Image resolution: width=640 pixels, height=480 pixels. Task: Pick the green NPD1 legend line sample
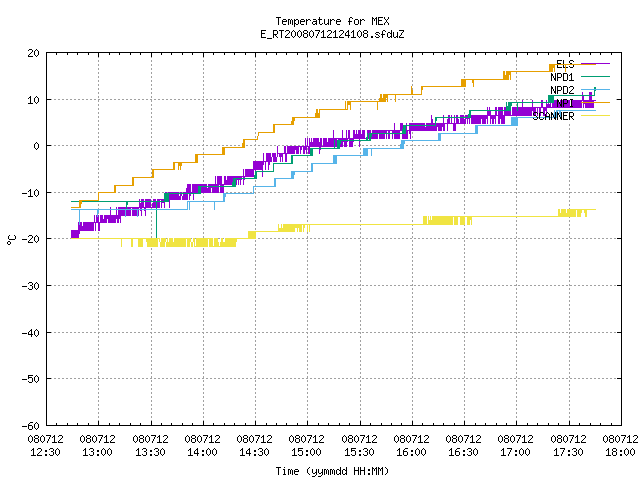596,76
